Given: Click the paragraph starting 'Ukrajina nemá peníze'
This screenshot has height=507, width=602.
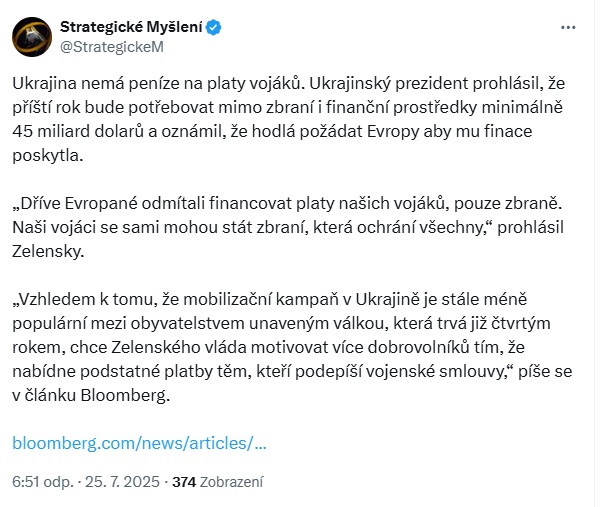Looking at the screenshot, I should click(288, 119).
